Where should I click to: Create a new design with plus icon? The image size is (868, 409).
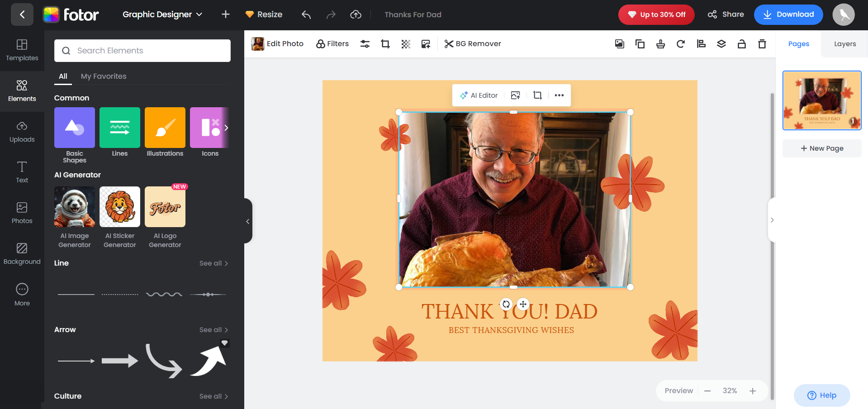pos(226,14)
